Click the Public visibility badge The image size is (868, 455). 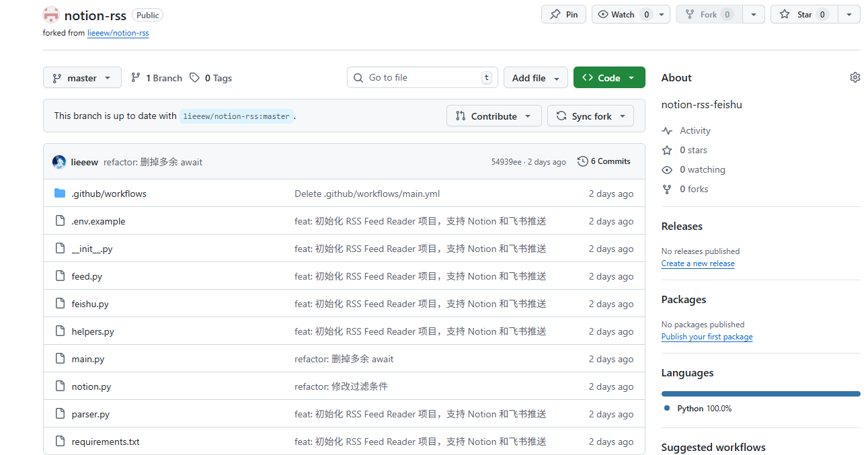pyautogui.click(x=147, y=15)
